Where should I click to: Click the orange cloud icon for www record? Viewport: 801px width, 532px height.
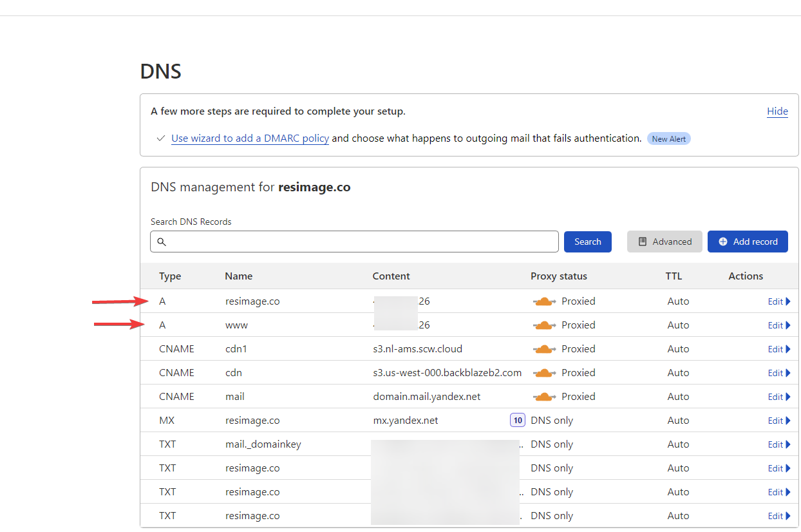click(x=545, y=325)
